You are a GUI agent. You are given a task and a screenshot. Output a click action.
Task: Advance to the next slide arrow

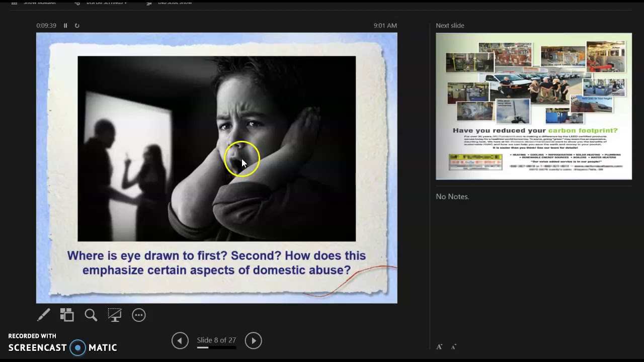pos(254,340)
